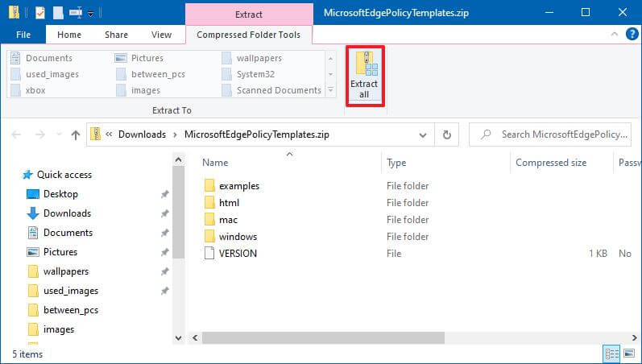642x364 pixels.
Task: Unpin Desktop using its pin icon
Action: (x=164, y=194)
